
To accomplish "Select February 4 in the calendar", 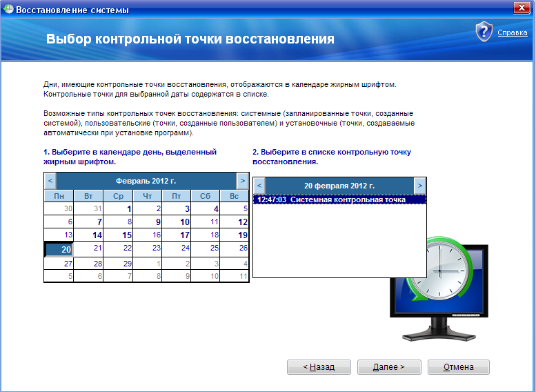I will (x=205, y=208).
